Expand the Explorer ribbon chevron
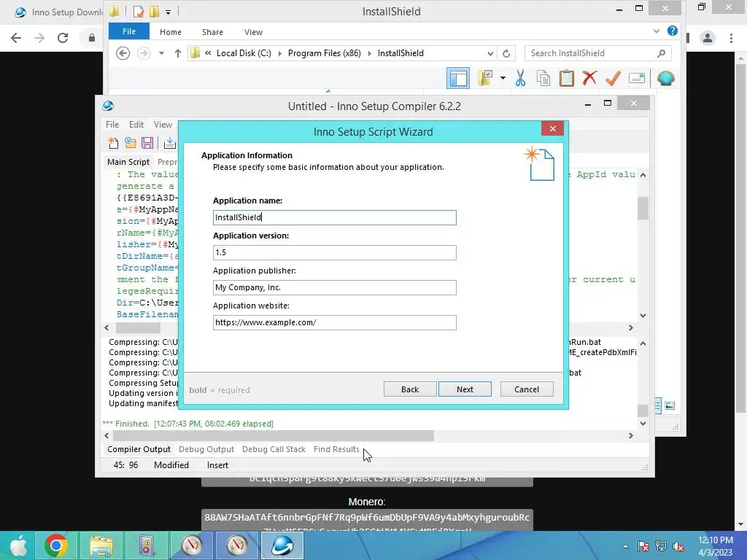Screen dimensions: 747x560 tap(657, 31)
